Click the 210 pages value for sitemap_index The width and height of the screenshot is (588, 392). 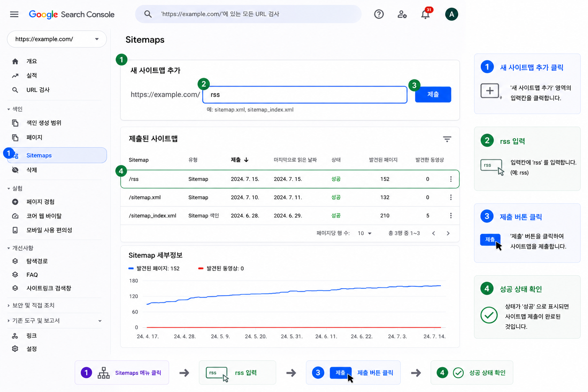point(385,216)
